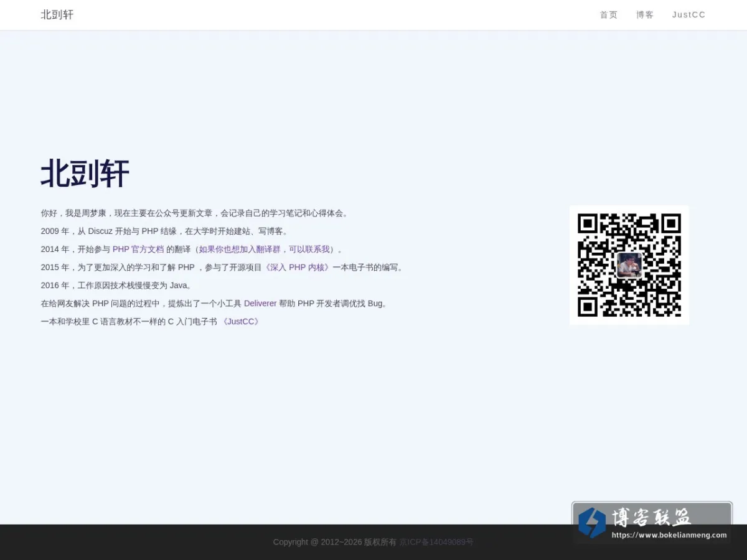Click the large 北刻轩 page heading
This screenshot has height=560, width=747.
pyautogui.click(x=85, y=174)
